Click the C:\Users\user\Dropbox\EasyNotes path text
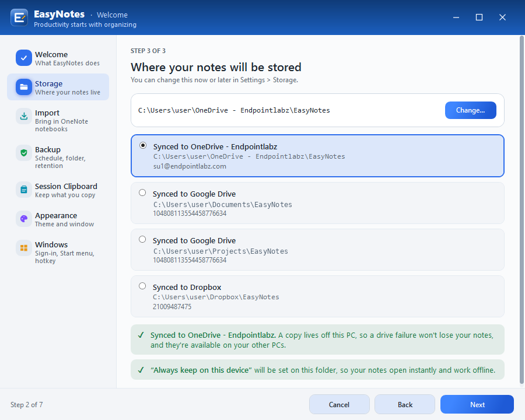This screenshot has height=420, width=525. tap(216, 297)
